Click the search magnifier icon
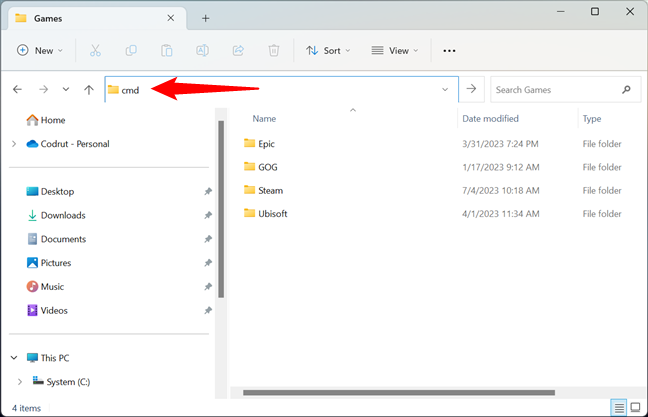Viewport: 648px width, 417px height. click(627, 89)
